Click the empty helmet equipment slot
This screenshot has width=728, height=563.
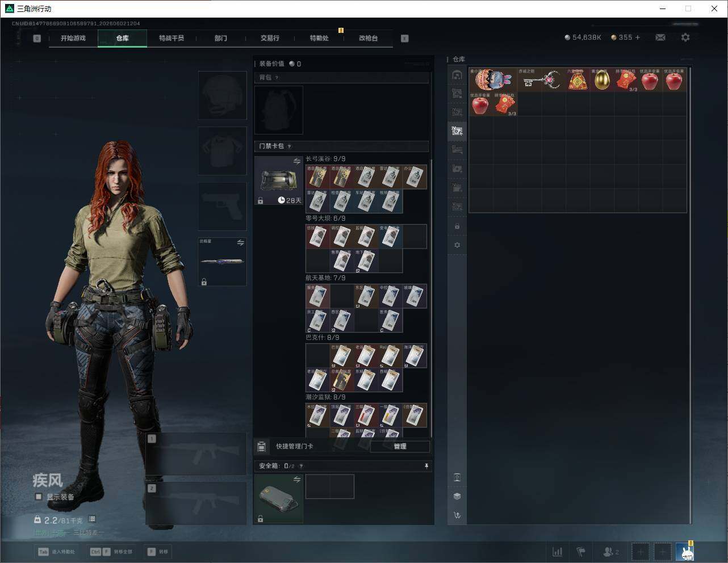click(x=223, y=95)
